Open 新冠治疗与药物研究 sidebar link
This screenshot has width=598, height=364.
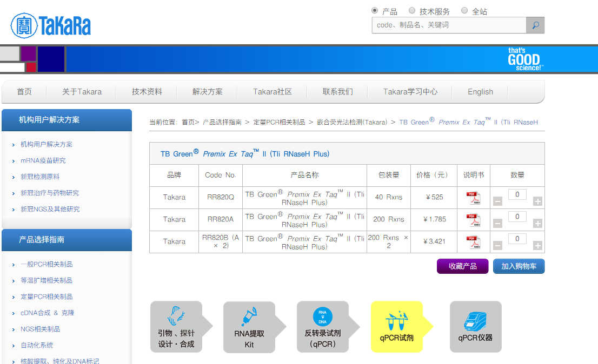[x=50, y=193]
